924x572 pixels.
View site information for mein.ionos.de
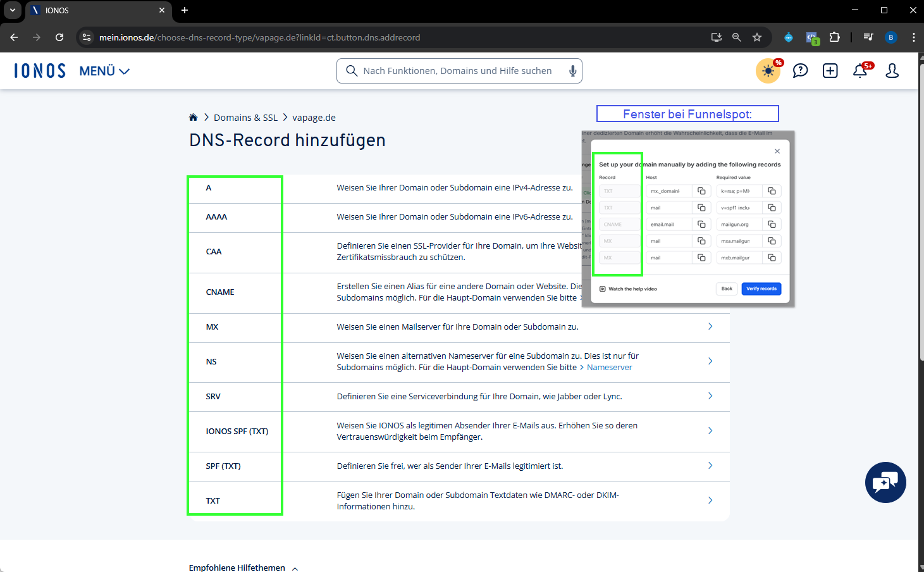(x=87, y=37)
